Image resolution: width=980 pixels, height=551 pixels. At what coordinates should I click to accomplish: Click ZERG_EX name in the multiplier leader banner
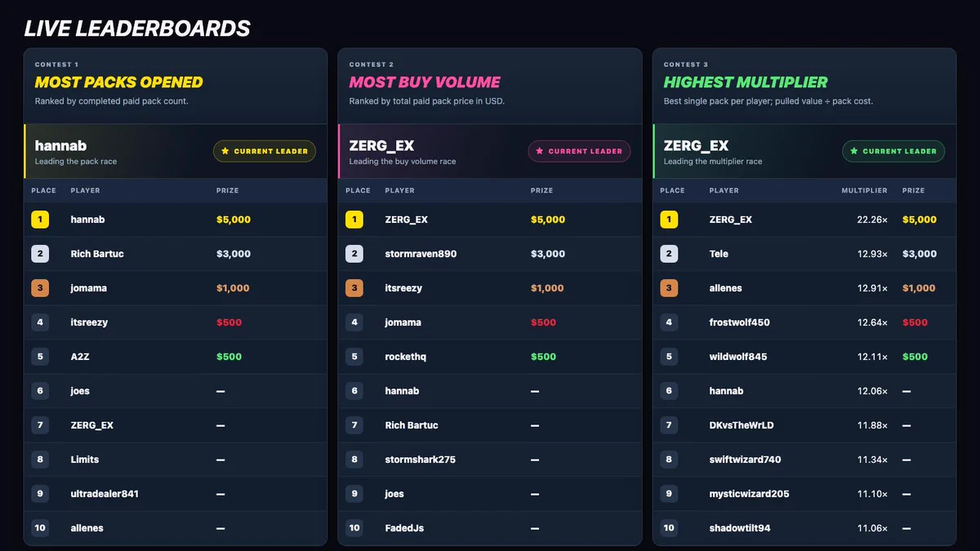(696, 146)
